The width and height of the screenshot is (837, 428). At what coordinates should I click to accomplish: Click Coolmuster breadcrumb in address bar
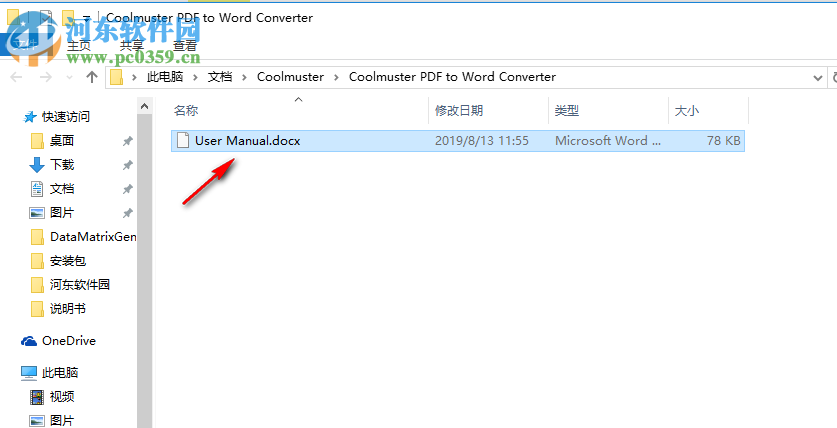coord(290,77)
